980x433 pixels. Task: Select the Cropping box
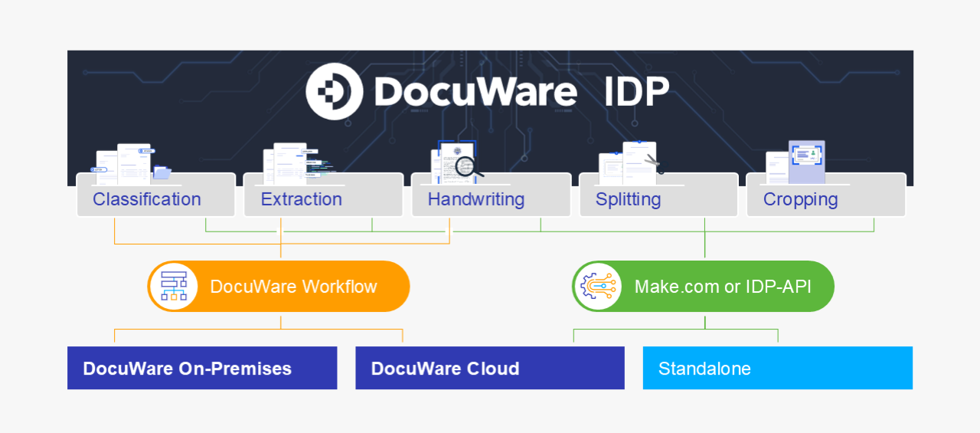pos(826,195)
